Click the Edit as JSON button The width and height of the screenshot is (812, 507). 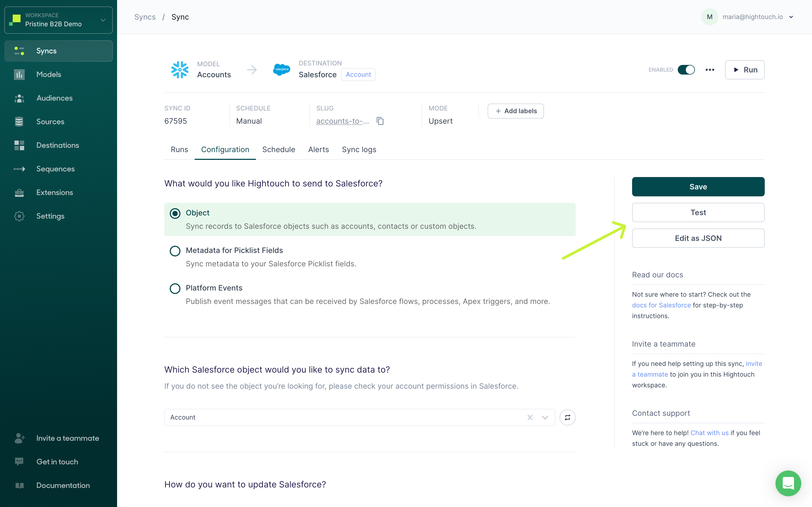(698, 238)
